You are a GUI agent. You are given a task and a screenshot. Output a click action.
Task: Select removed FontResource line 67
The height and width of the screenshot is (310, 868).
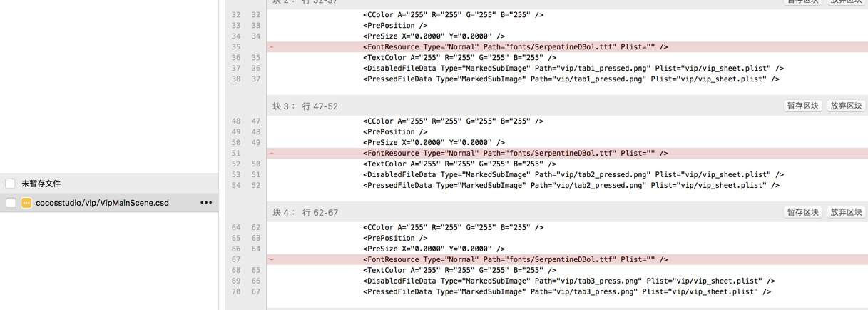point(567,259)
